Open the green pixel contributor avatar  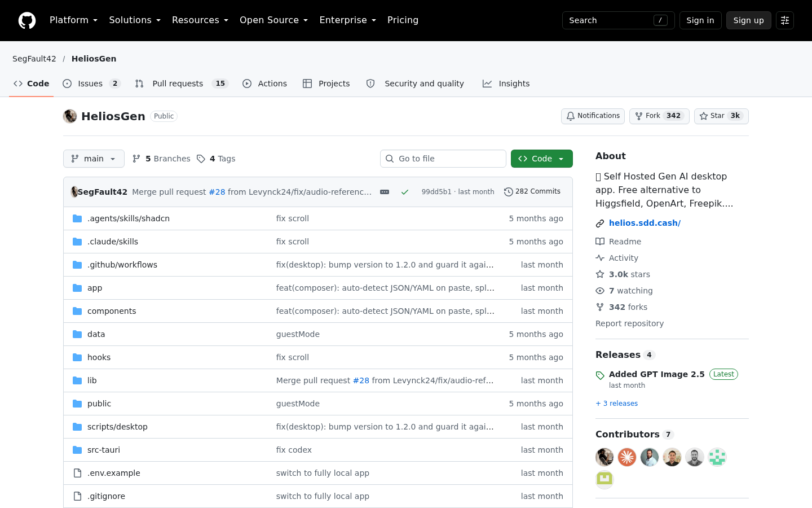coord(717,457)
